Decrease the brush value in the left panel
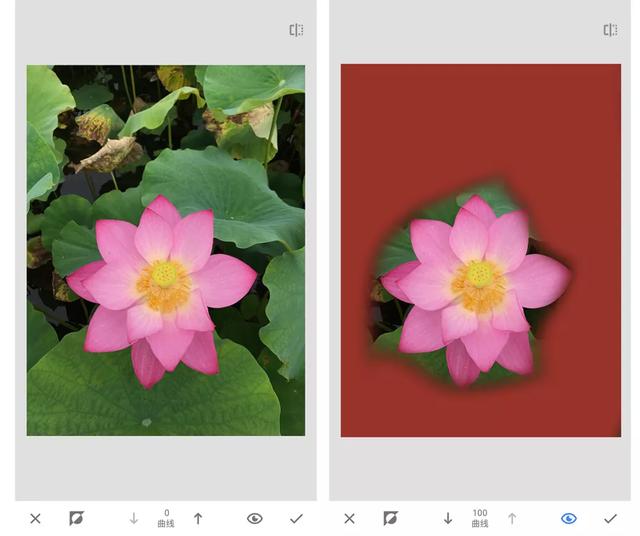The image size is (640, 536). [x=133, y=518]
